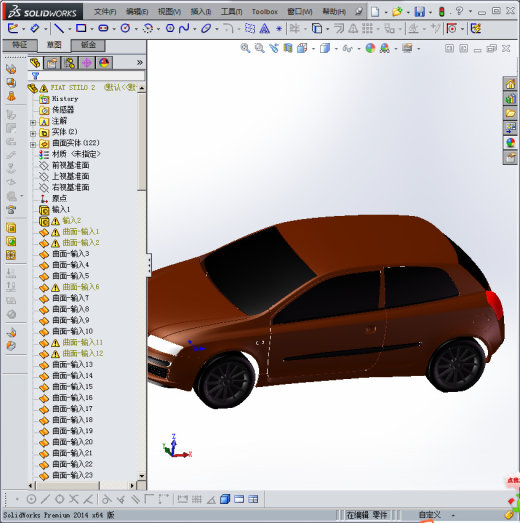Screen dimensions: 520x523
Task: Open the PropertyManager tab icon
Action: click(x=52, y=63)
